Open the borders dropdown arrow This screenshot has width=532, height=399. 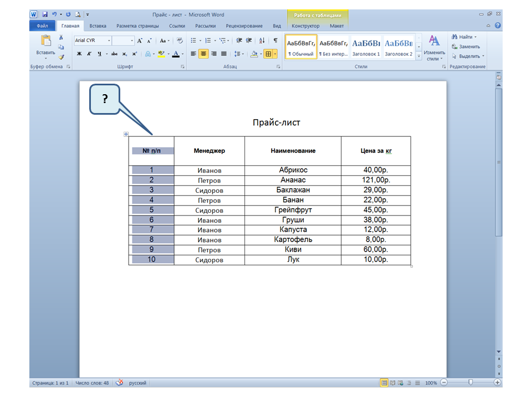[275, 54]
